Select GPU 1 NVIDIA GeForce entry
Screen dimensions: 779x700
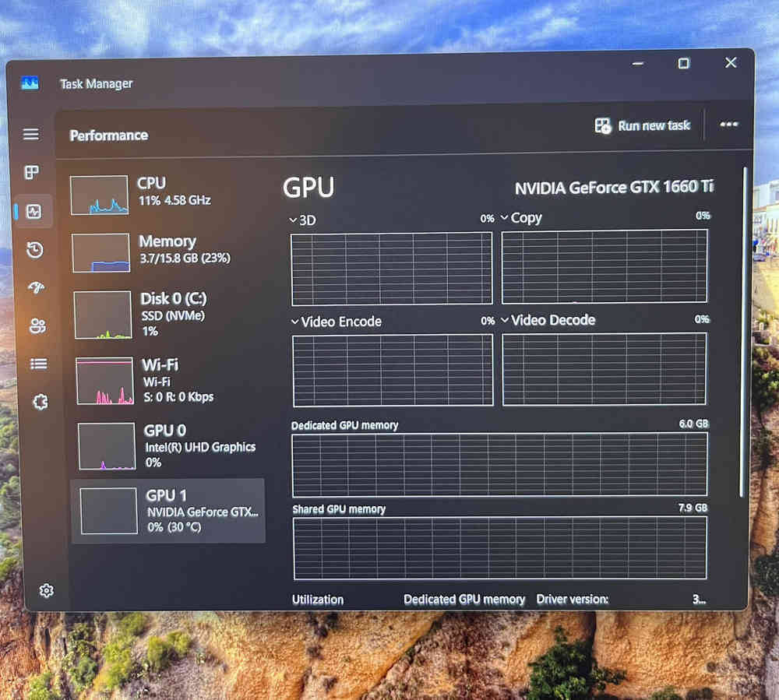pyautogui.click(x=168, y=511)
